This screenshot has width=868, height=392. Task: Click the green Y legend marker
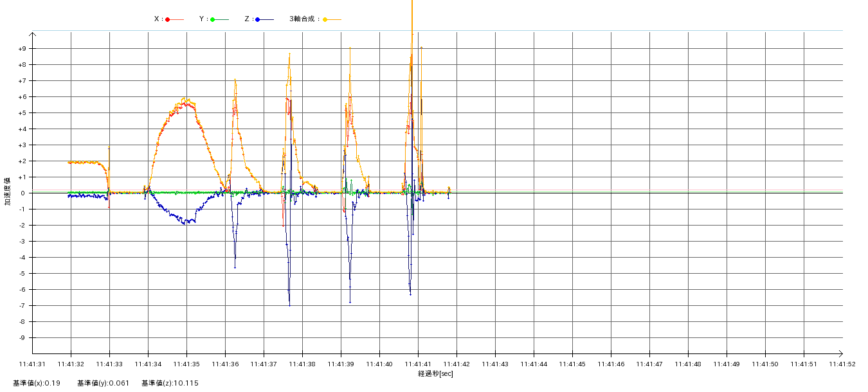pos(213,19)
